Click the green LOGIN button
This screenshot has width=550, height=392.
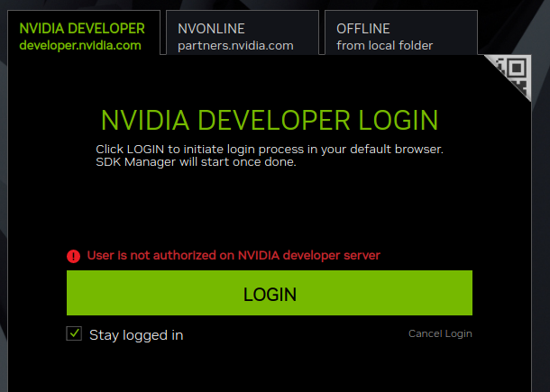click(270, 293)
